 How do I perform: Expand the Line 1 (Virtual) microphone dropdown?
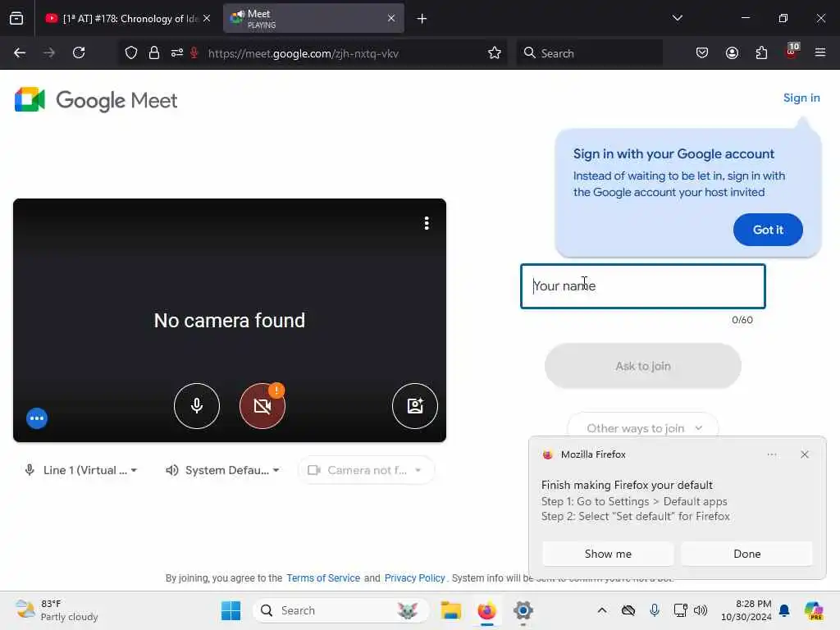[x=81, y=470]
